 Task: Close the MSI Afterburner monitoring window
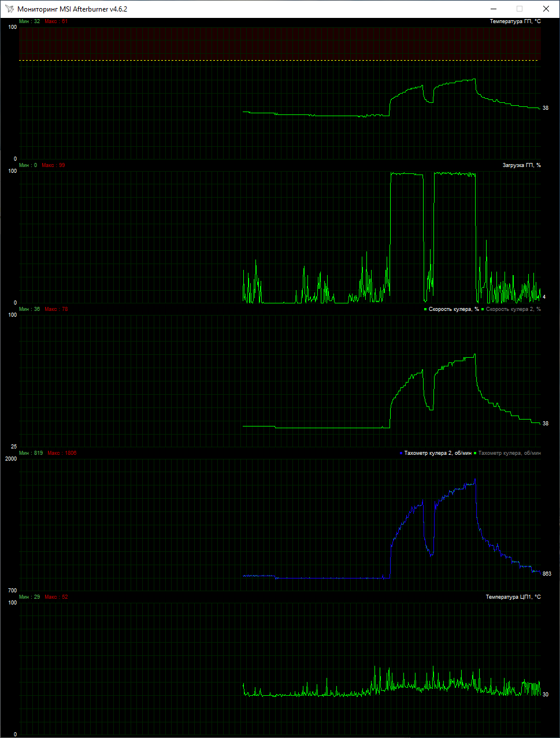pos(546,9)
